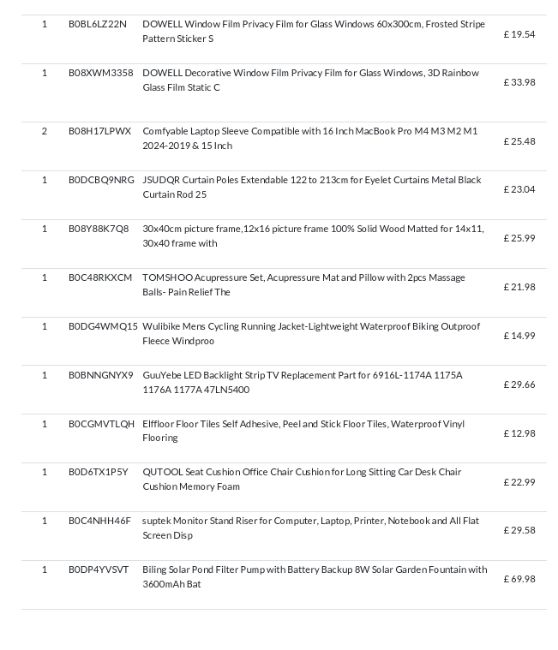This screenshot has width=558, height=650.
Task: Open the suptek Monitor Stand Riser item
Action: click(311, 528)
